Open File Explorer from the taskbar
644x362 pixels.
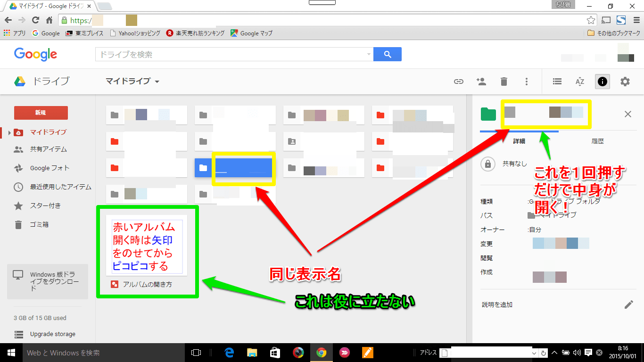252,353
